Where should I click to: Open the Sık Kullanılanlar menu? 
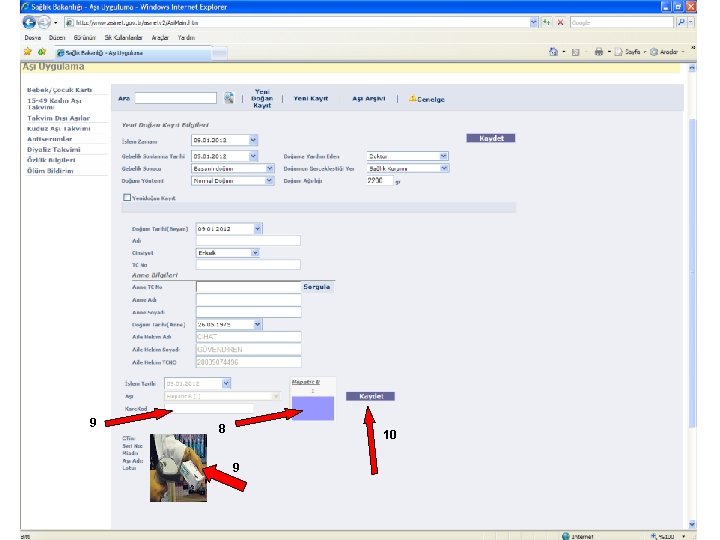pos(124,38)
